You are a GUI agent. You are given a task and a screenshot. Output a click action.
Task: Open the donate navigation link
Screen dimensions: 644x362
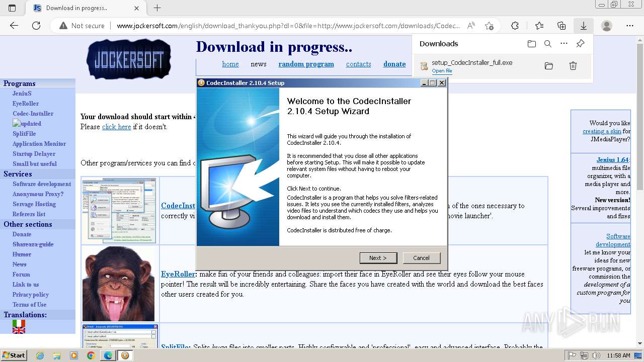[x=394, y=64]
